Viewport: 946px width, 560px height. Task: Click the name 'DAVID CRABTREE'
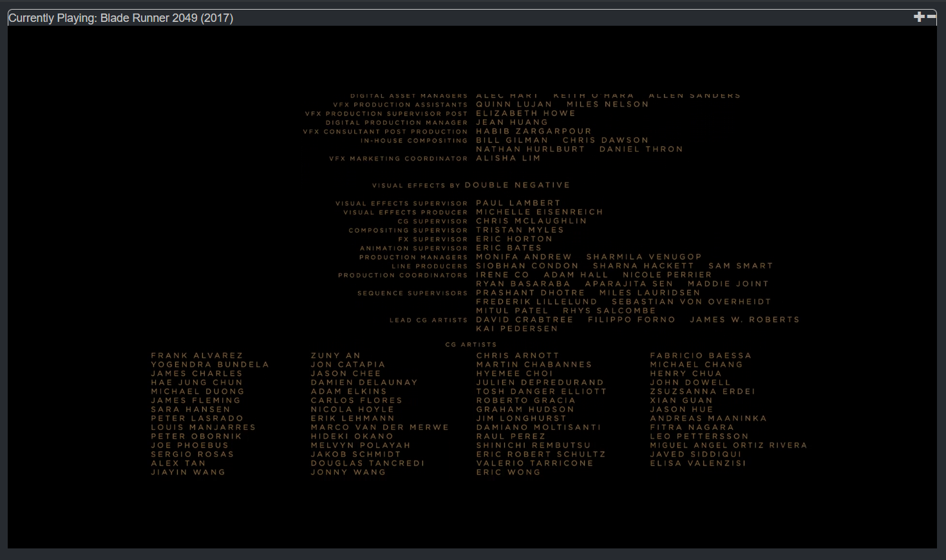[x=525, y=319]
